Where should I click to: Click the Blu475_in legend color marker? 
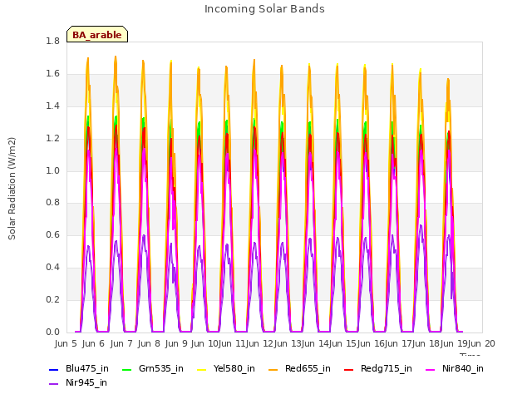click(x=53, y=369)
